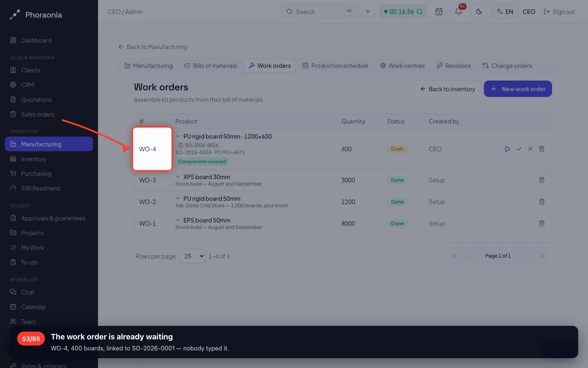Switch to the Work centres tab
The height and width of the screenshot is (368, 588).
pyautogui.click(x=403, y=65)
